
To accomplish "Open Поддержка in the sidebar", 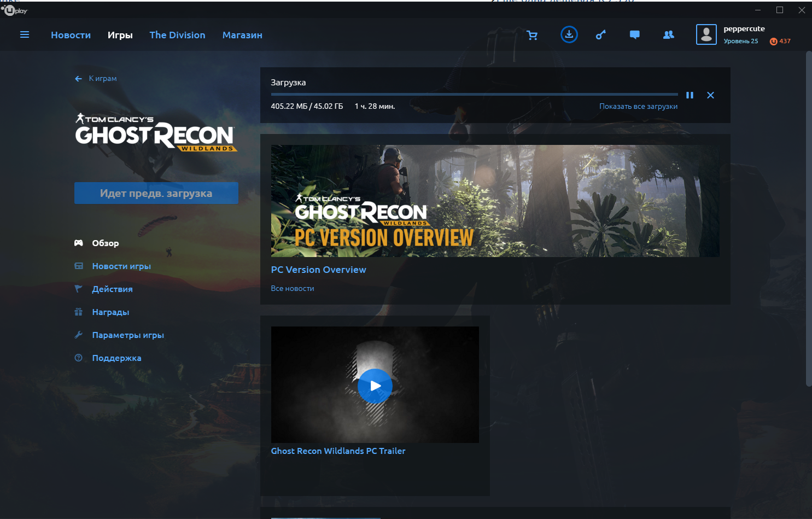I will click(x=116, y=358).
